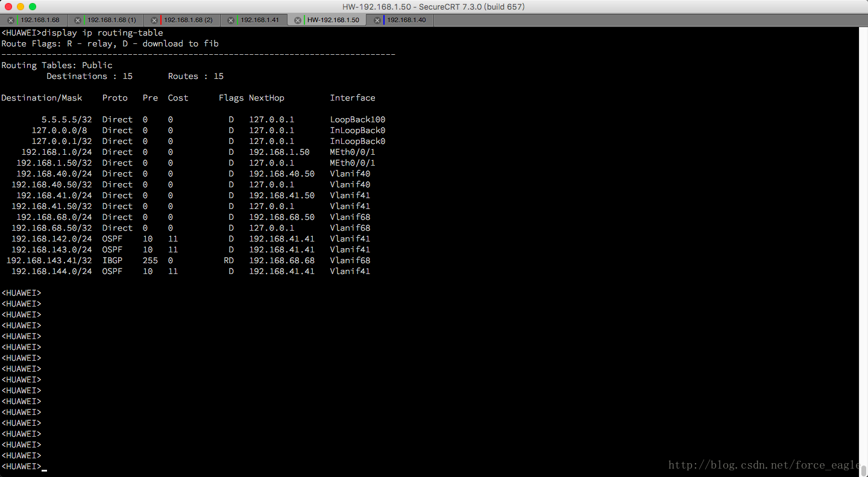
Task: Click destination 192.168.41.0/24
Action: pos(54,195)
